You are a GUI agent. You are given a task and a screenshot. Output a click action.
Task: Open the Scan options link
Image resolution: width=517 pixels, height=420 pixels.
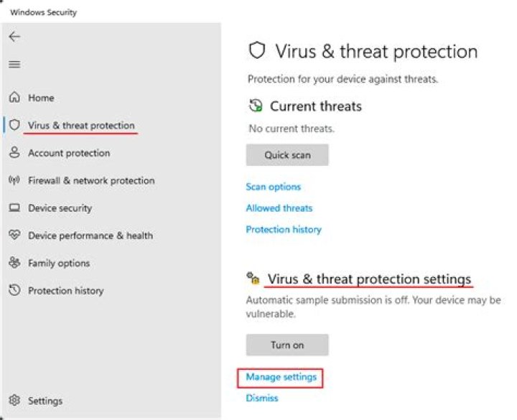tap(274, 187)
